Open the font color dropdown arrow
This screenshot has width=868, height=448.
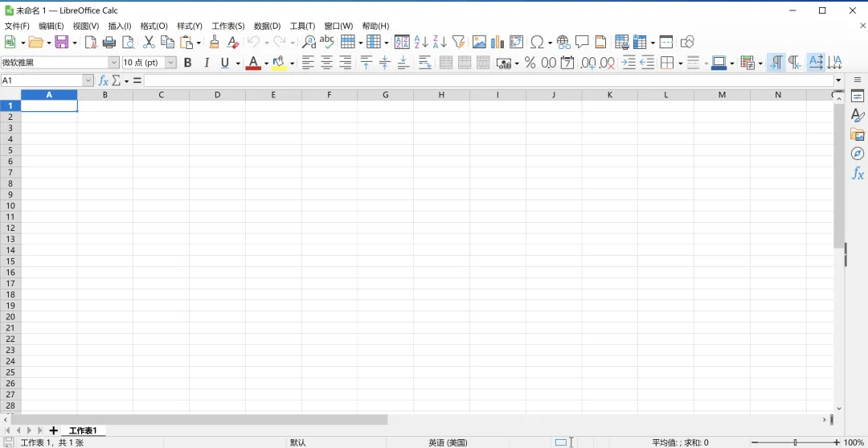266,64
